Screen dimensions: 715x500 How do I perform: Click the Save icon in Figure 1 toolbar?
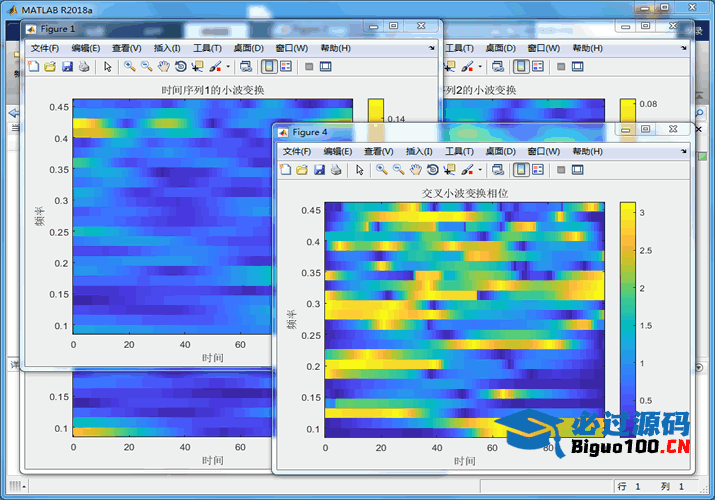tap(67, 67)
